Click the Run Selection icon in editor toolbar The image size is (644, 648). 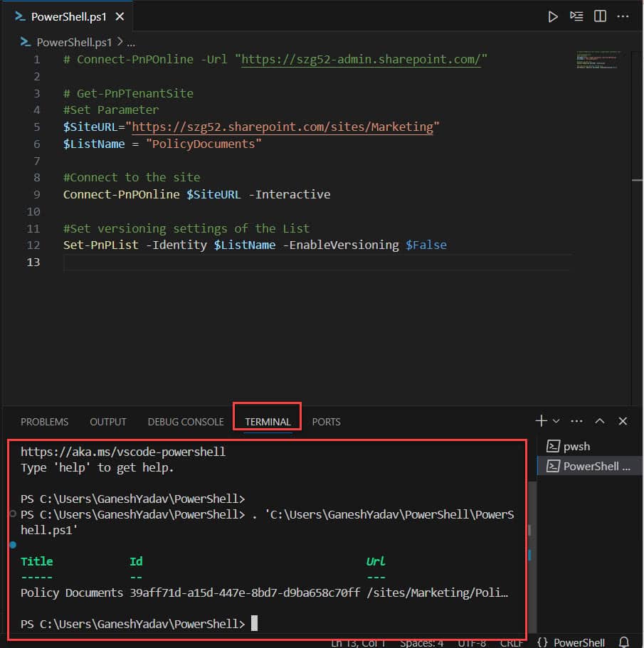tap(576, 16)
